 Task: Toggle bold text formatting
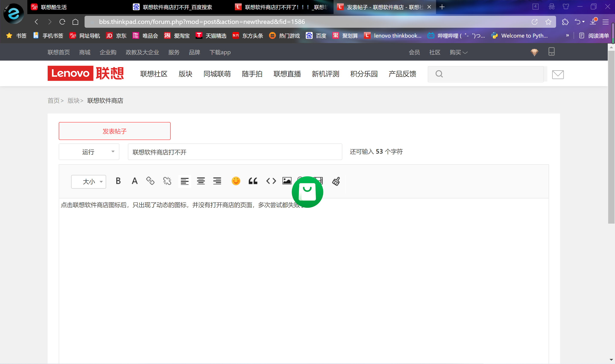[118, 181]
